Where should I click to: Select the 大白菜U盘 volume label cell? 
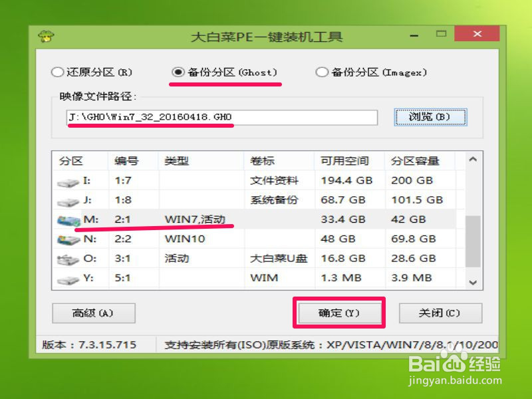(279, 259)
